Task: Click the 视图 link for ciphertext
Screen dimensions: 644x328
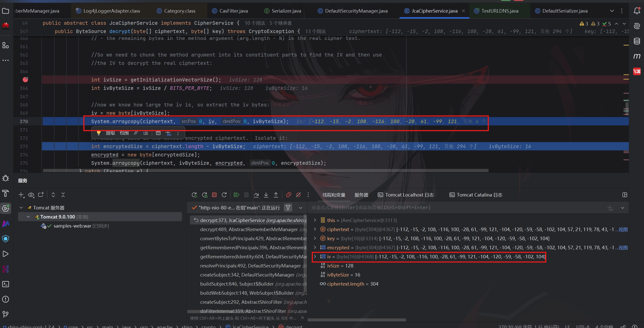Action: coord(623,230)
